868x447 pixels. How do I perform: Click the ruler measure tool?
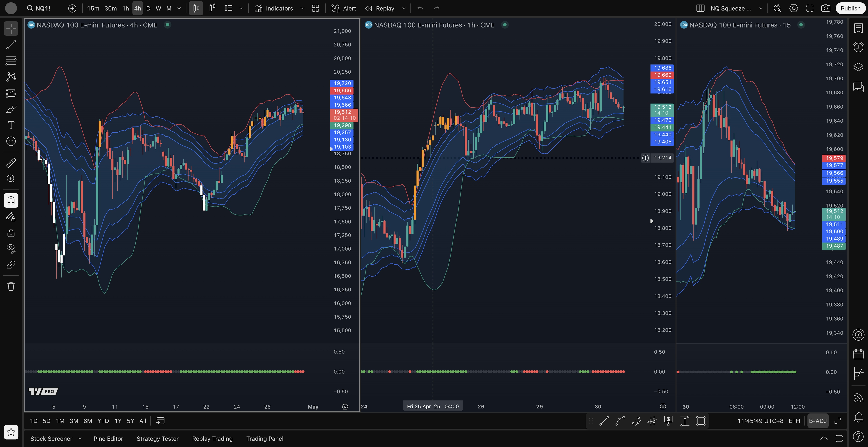tap(11, 163)
